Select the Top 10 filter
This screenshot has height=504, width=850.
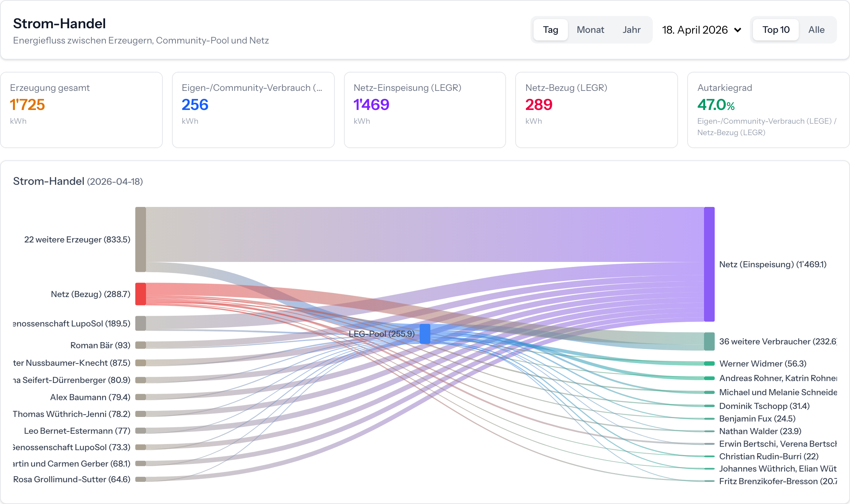(x=775, y=30)
